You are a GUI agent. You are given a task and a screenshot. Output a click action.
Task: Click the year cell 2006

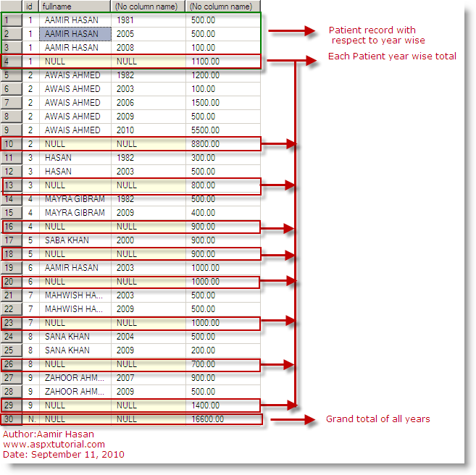[x=149, y=103]
